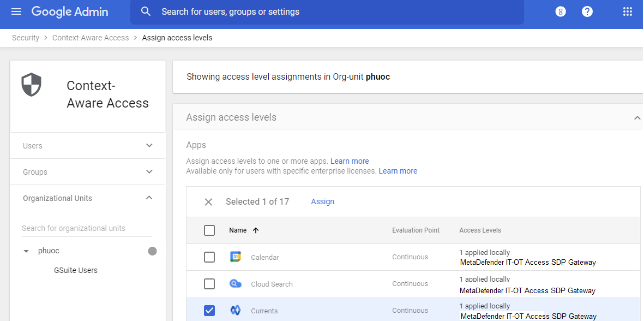Clear selection with the X icon
The height and width of the screenshot is (321, 644).
tap(208, 202)
